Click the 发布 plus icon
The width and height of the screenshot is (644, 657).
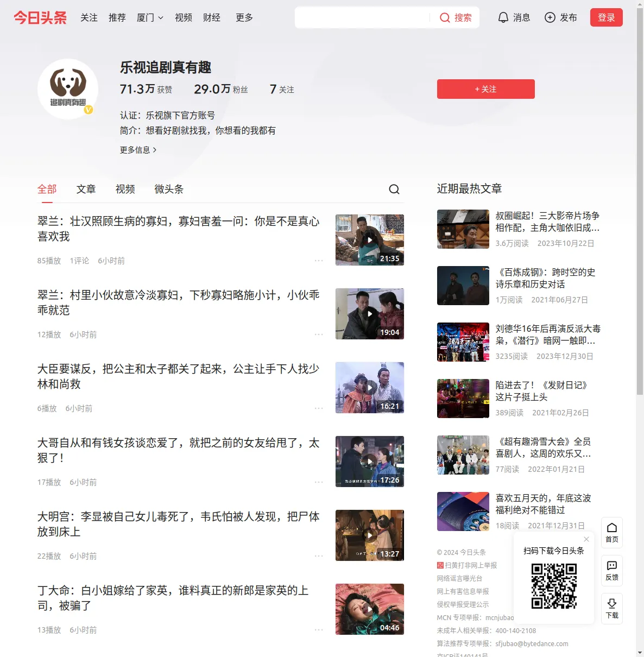point(550,17)
